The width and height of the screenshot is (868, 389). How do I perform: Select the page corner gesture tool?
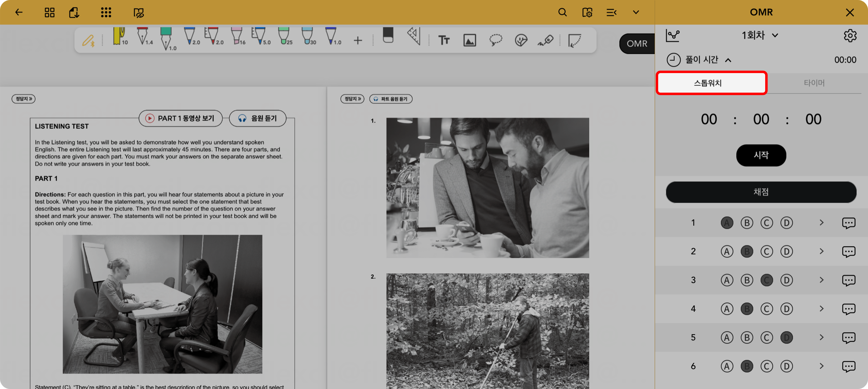[575, 41]
